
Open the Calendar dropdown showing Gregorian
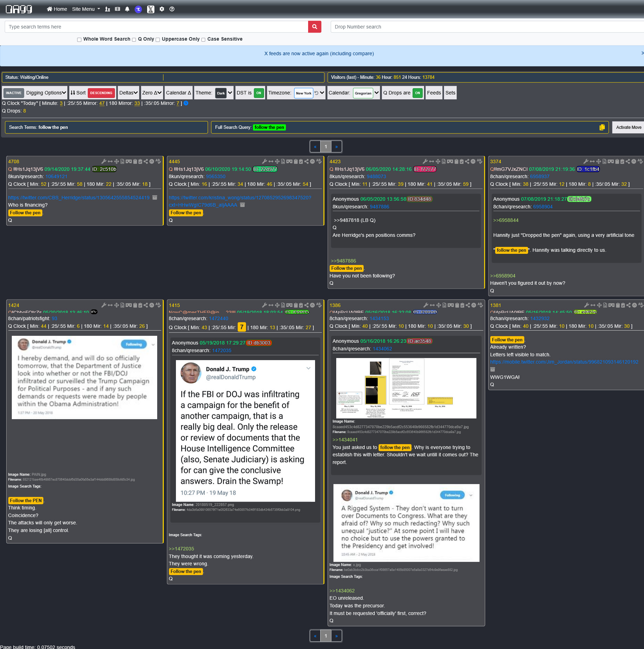coord(366,93)
